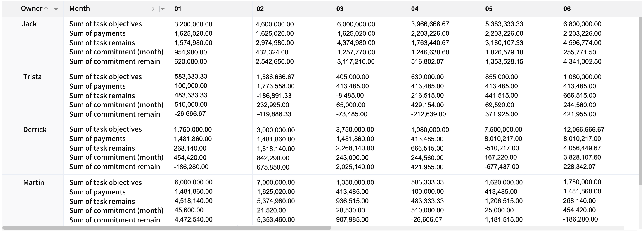Click the Owner ascending sort arrow
This screenshot has height=231, width=644.
pos(46,9)
